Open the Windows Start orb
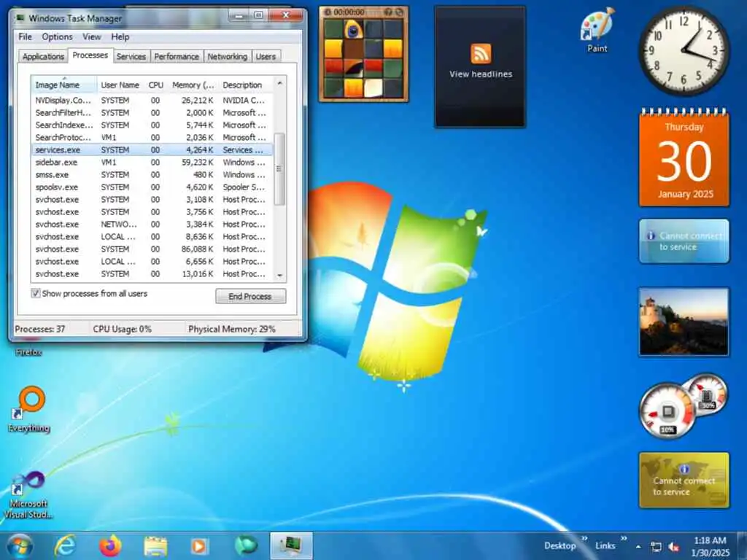 (x=20, y=545)
